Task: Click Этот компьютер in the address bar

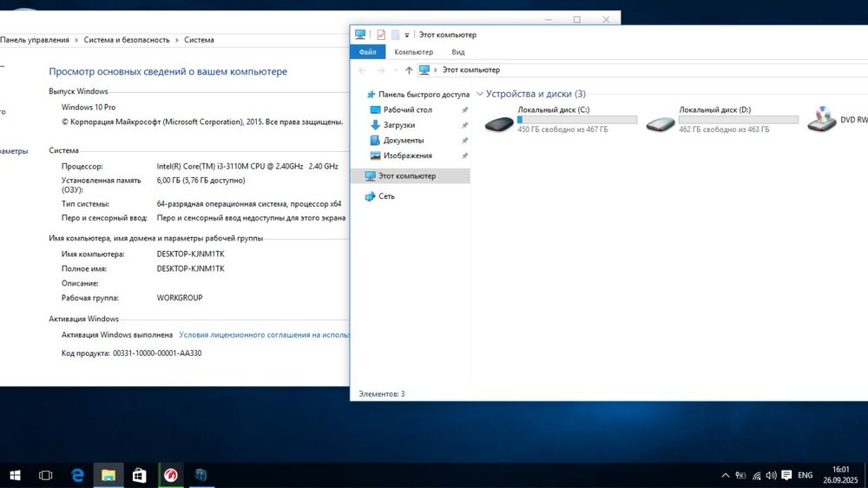Action: click(x=471, y=69)
